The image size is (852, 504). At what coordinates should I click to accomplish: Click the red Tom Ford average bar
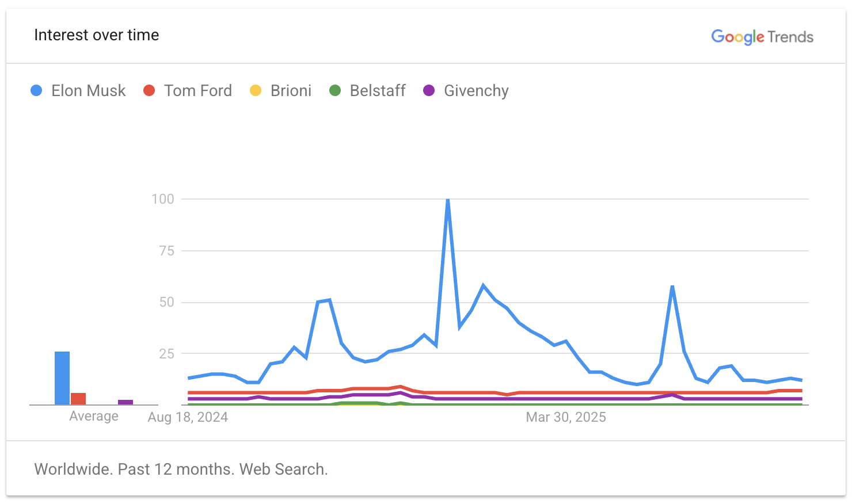coord(78,399)
